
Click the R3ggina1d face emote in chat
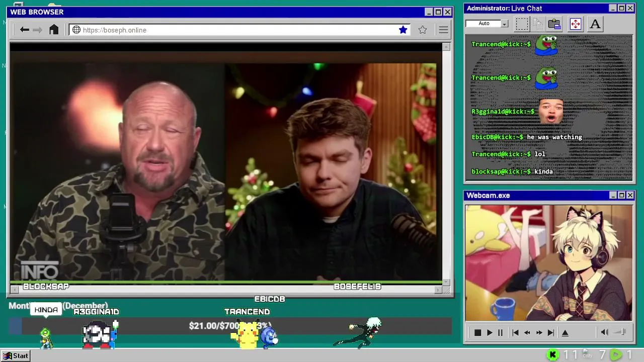point(550,111)
